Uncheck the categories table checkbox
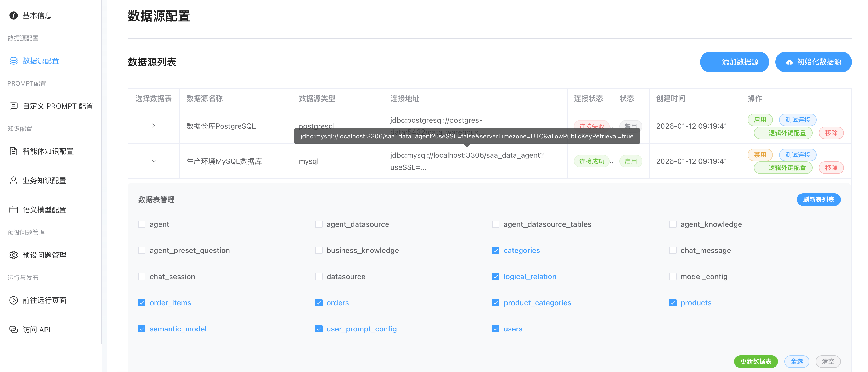The width and height of the screenshot is (868, 372). coord(495,250)
